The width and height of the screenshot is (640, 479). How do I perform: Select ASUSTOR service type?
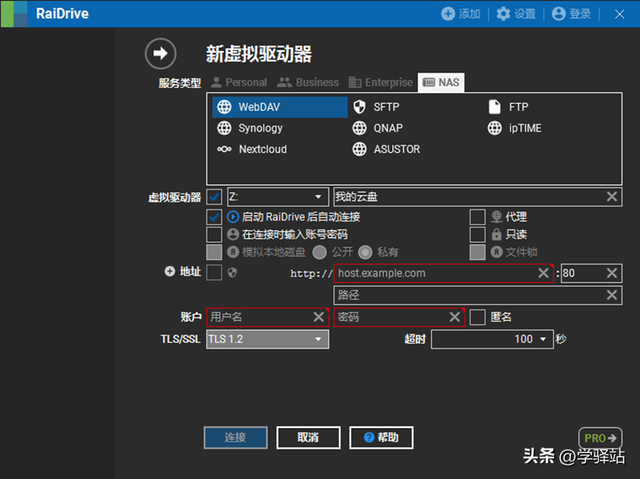386,149
